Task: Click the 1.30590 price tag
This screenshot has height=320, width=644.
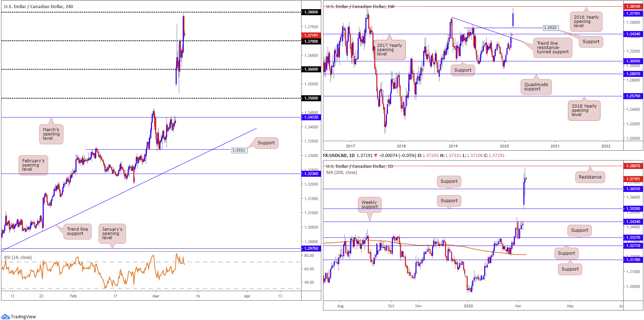Action: tap(633, 61)
